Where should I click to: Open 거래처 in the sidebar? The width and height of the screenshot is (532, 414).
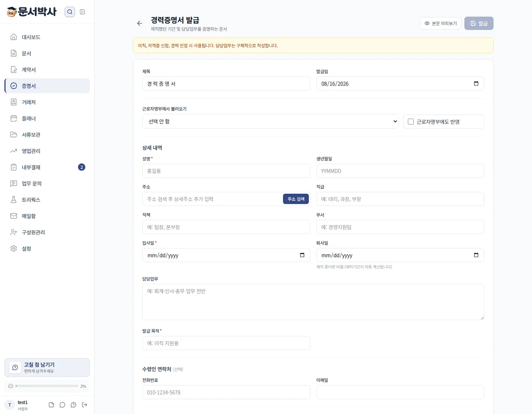pos(47,102)
